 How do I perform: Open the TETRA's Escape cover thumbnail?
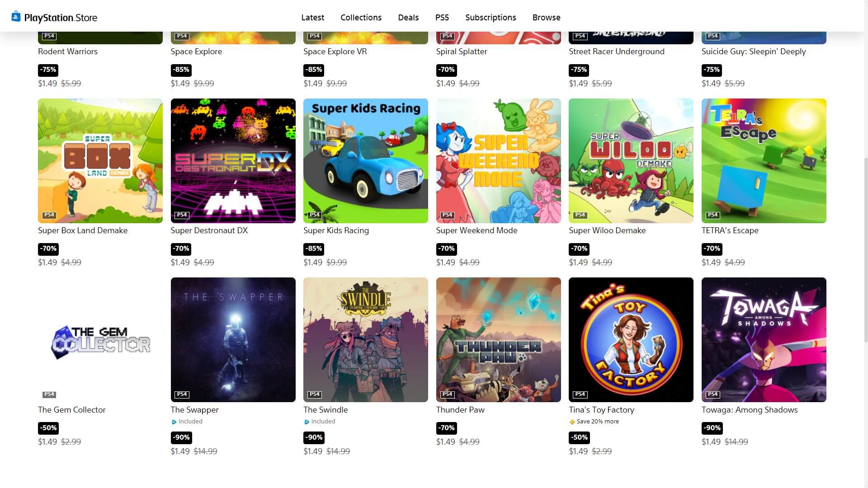[764, 161]
